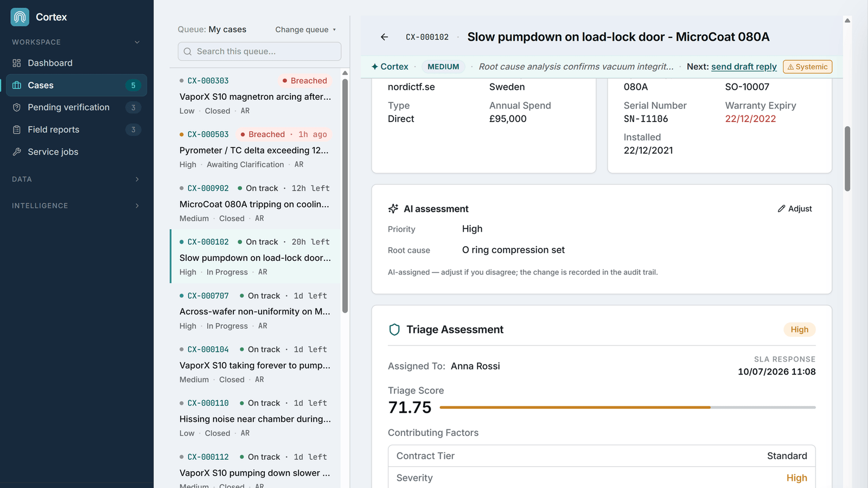
Task: Open case CX-000503 Pyrometer TC delta
Action: tap(255, 149)
